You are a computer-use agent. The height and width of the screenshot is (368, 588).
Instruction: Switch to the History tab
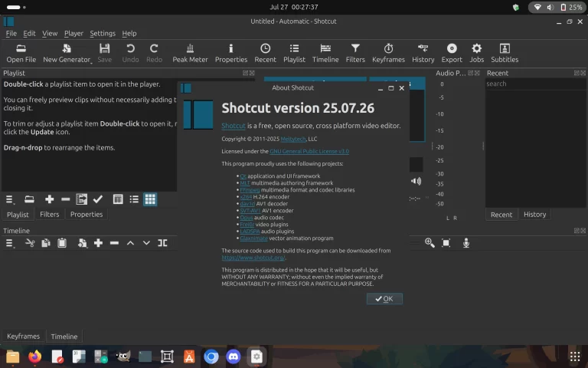pos(534,215)
